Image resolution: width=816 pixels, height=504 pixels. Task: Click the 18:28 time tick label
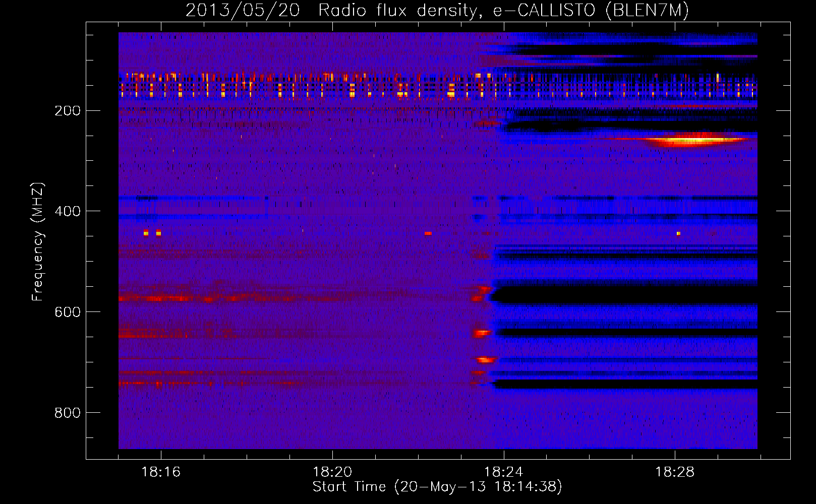[x=675, y=472]
